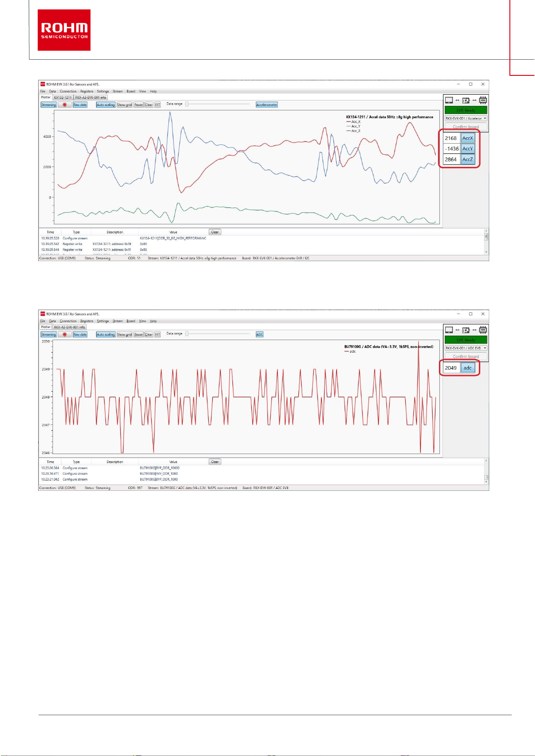Click the Accelerometer plot button

click(267, 105)
